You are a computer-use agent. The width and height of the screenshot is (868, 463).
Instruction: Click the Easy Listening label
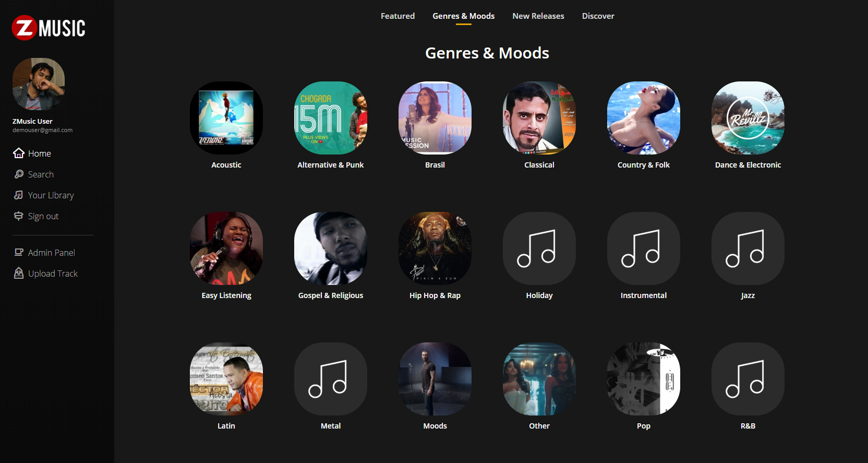point(226,295)
